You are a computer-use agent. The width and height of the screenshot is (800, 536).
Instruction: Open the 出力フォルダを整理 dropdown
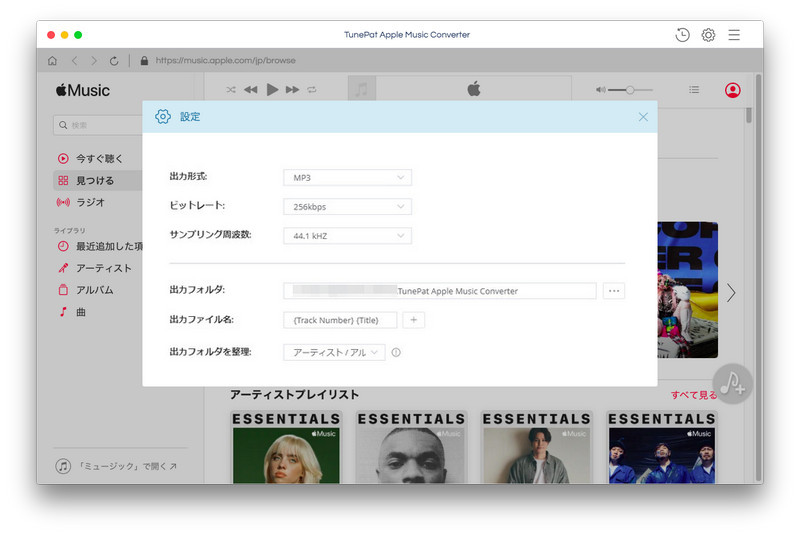pos(334,352)
